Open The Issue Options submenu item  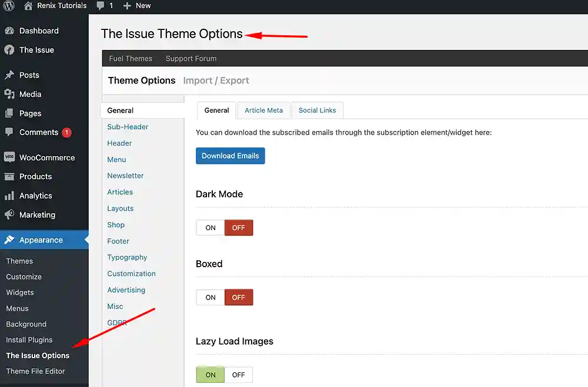[38, 355]
